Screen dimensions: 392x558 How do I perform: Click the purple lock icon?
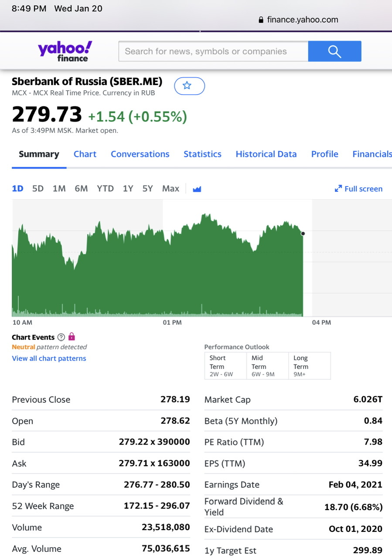point(72,337)
